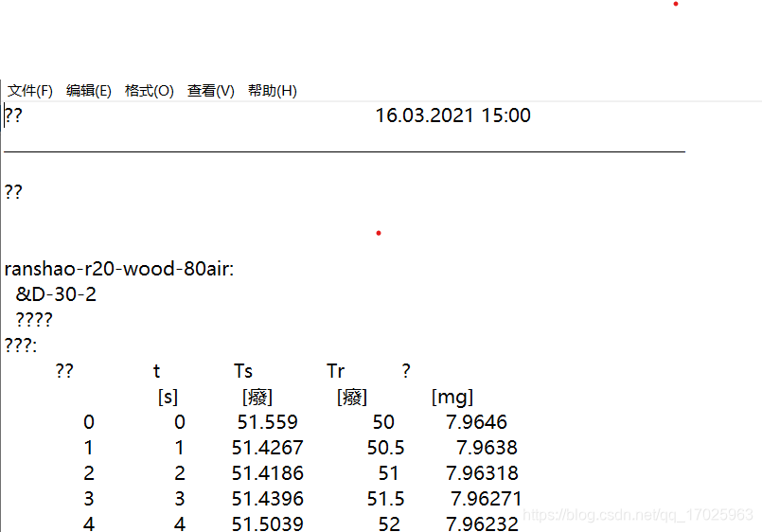Open the 编辑(E) menu
The width and height of the screenshot is (762, 532).
[x=88, y=91]
